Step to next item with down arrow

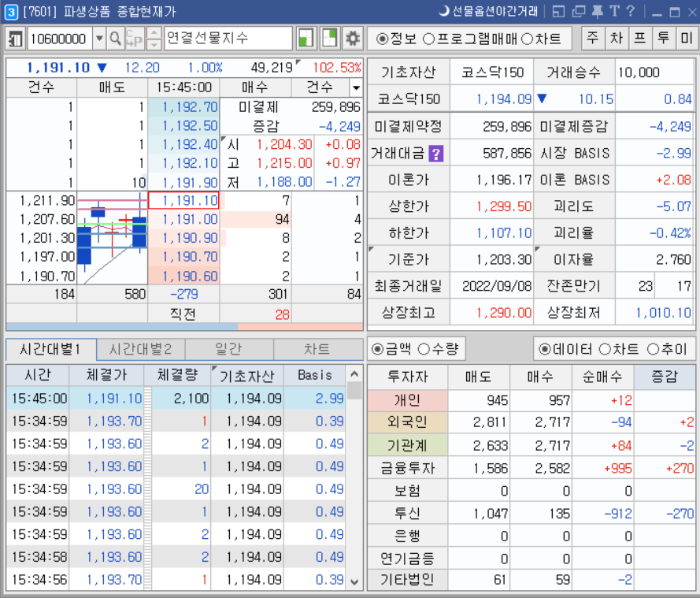154,44
